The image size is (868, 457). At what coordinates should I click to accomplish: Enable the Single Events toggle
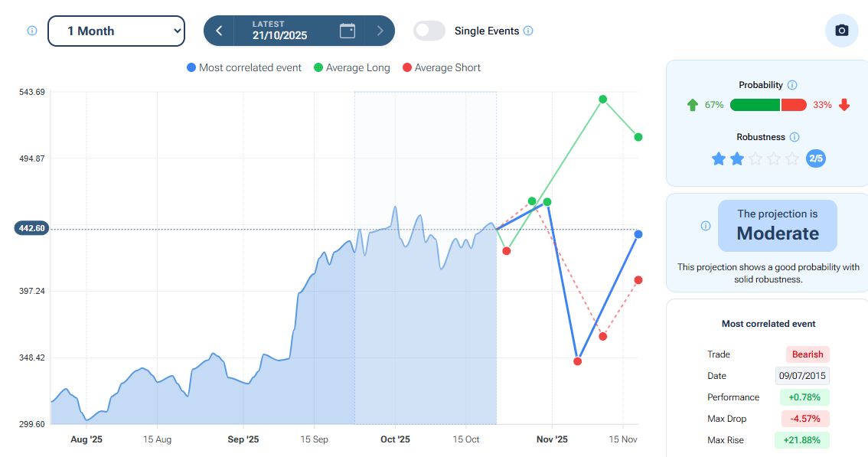point(429,31)
